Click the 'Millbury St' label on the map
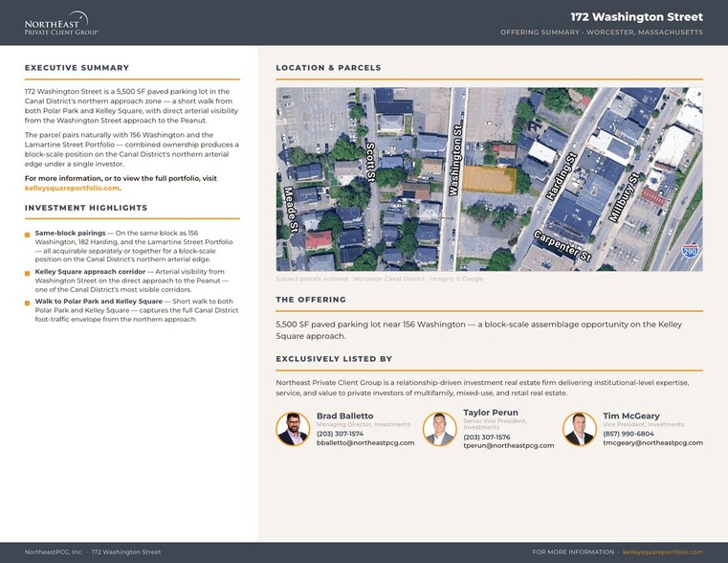Screen dimensions: 728x563 [624, 197]
